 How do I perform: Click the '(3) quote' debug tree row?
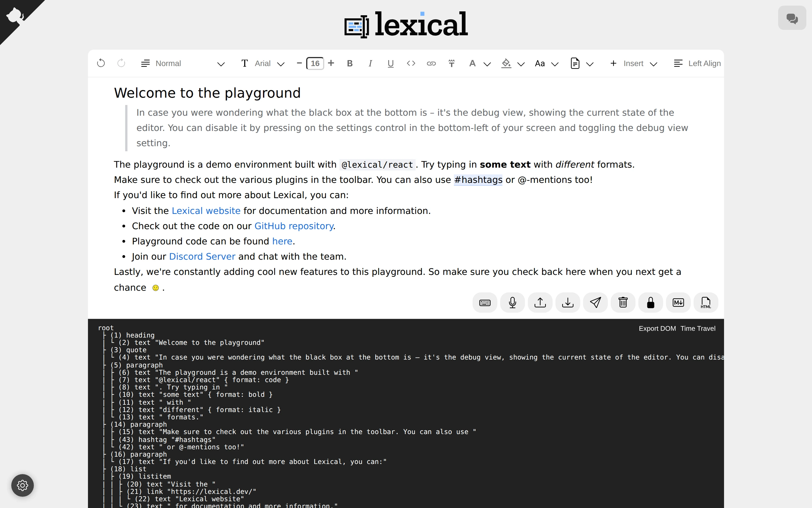click(x=129, y=350)
